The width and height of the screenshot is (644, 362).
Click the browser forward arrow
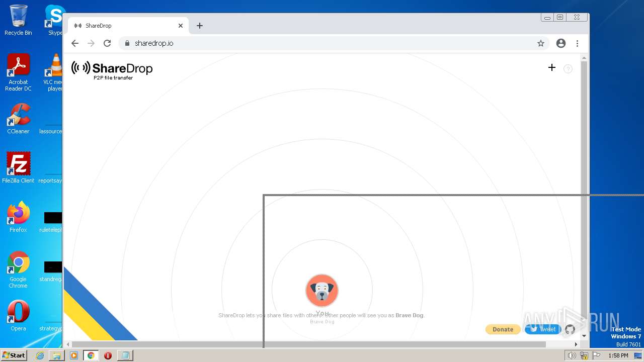click(91, 43)
